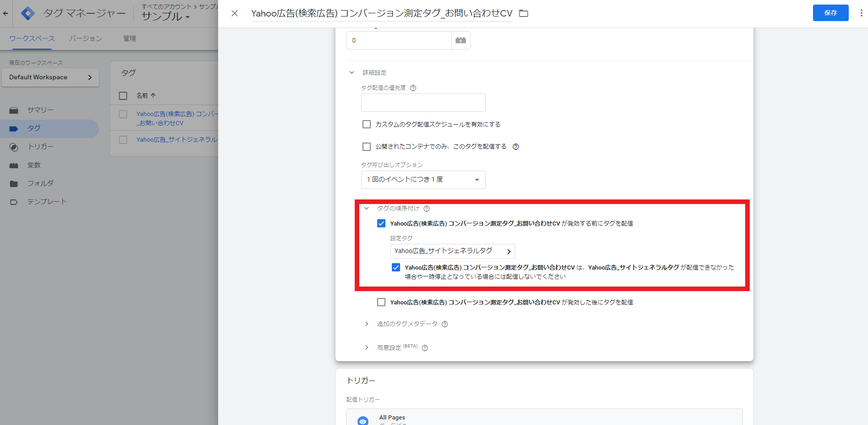
Task: Click the variable picker icon beside value 0
Action: point(461,40)
